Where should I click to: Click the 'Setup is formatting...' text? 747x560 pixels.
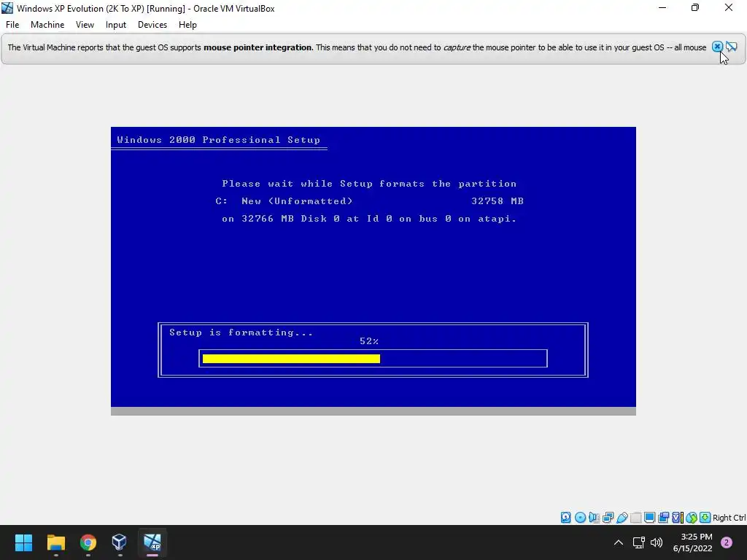tap(241, 332)
